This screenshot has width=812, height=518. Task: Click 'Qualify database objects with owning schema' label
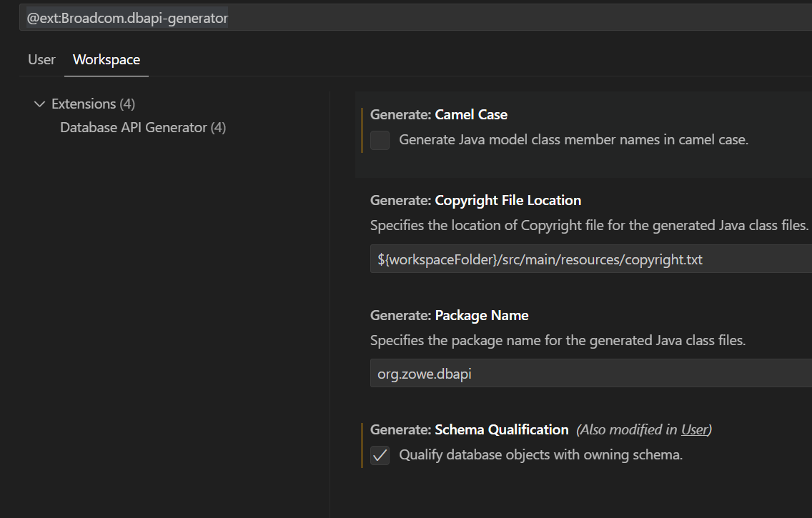(540, 455)
